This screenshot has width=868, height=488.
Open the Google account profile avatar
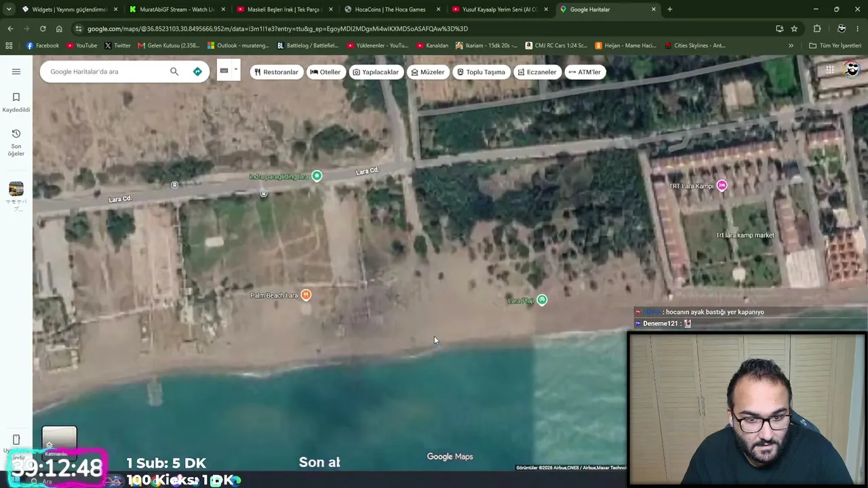pyautogui.click(x=852, y=70)
